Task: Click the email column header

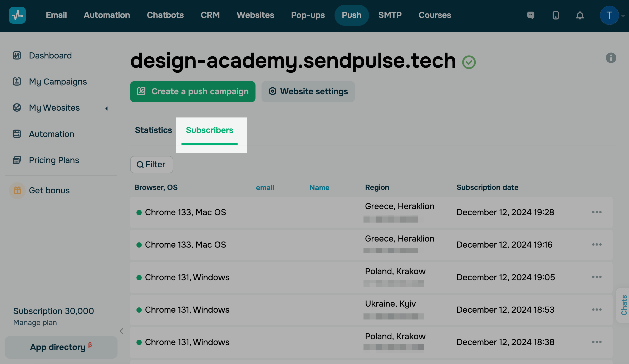Action: pos(265,188)
